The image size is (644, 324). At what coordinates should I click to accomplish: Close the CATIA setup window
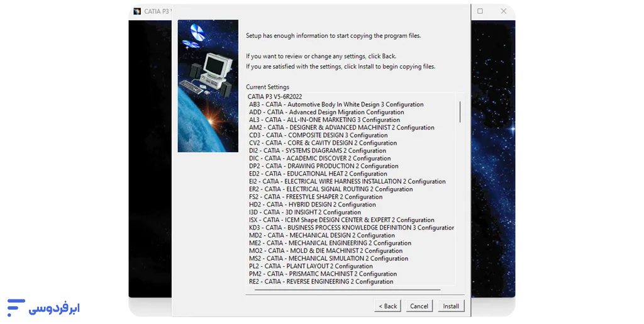click(504, 11)
